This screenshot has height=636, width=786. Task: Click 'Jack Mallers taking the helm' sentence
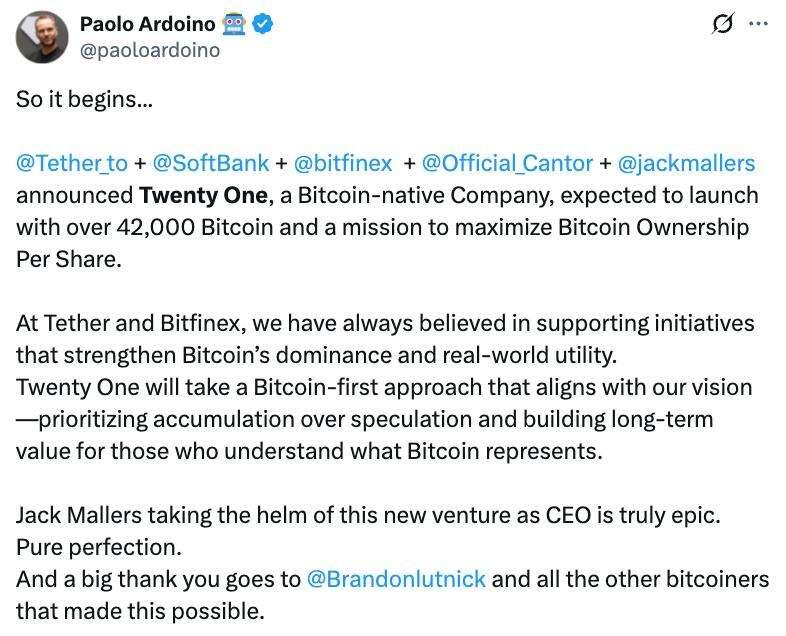(368, 515)
